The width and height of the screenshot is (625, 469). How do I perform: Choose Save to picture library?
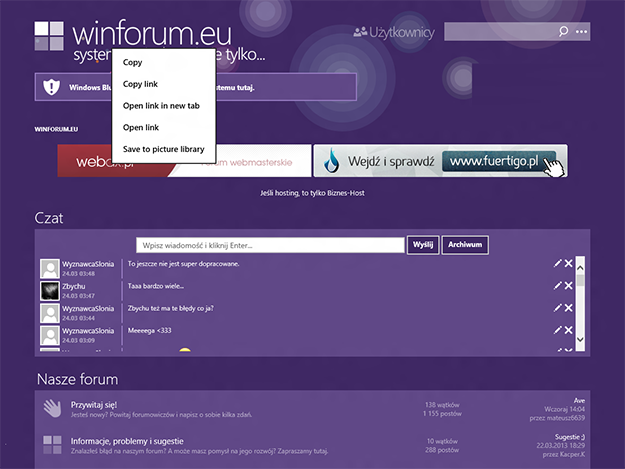(x=163, y=149)
